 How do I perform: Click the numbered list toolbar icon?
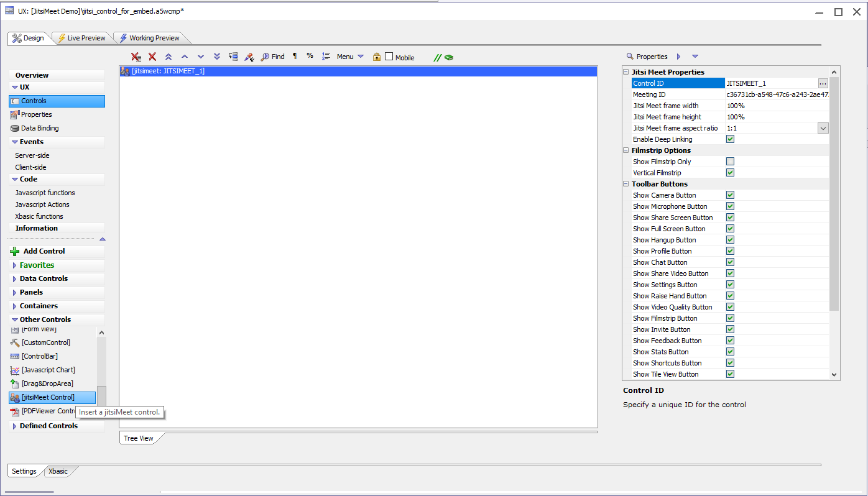click(x=326, y=57)
